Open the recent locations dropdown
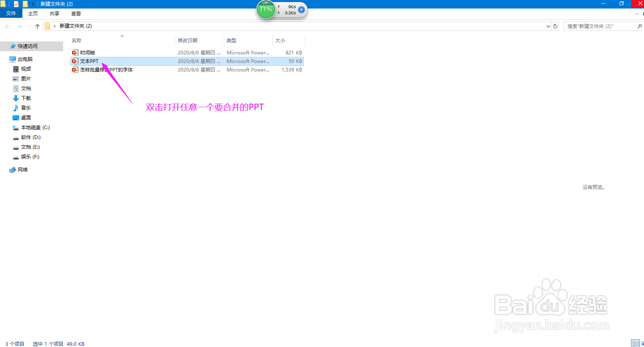The width and height of the screenshot is (644, 347). point(29,26)
